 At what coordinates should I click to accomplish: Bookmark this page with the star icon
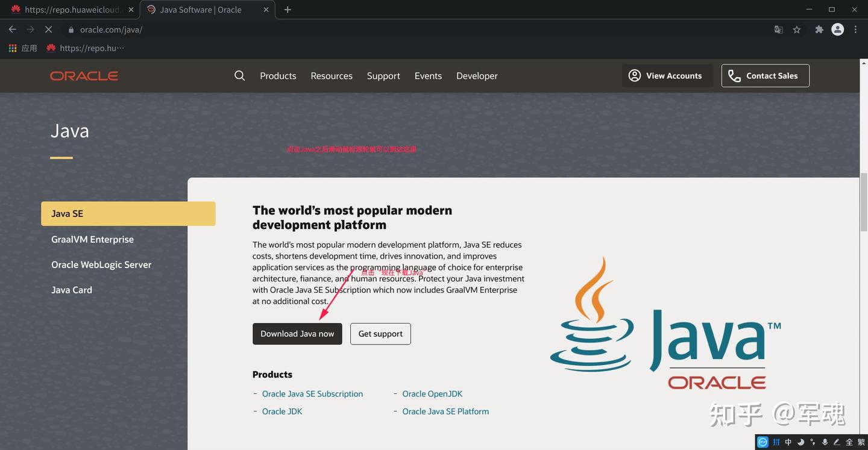(x=797, y=30)
